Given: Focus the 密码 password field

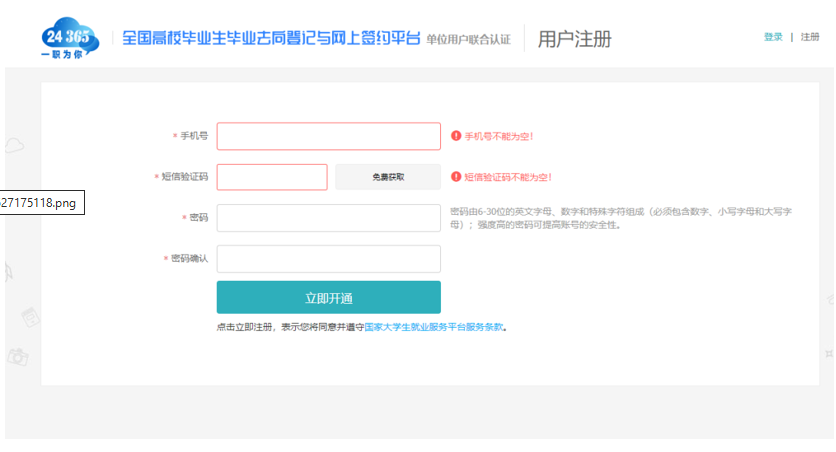Looking at the screenshot, I should pyautogui.click(x=328, y=218).
